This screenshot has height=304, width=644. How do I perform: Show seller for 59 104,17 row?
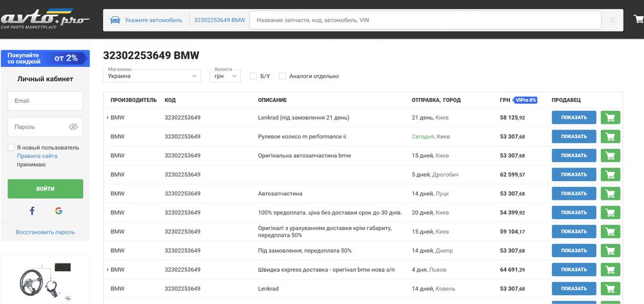click(x=574, y=232)
